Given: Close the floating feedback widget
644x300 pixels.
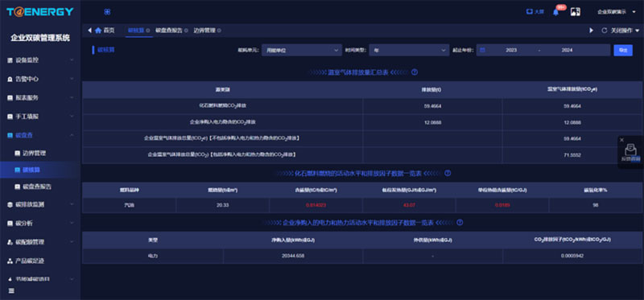Looking at the screenshot, I should click(621, 140).
